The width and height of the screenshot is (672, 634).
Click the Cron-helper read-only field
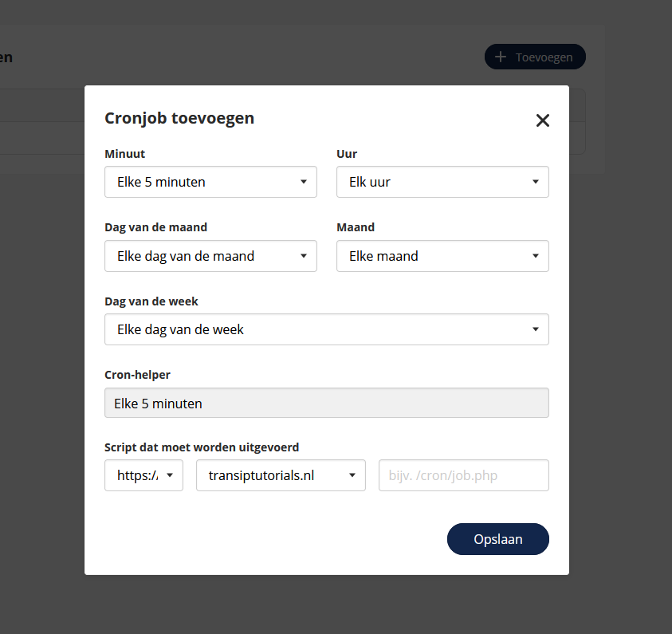[326, 404]
